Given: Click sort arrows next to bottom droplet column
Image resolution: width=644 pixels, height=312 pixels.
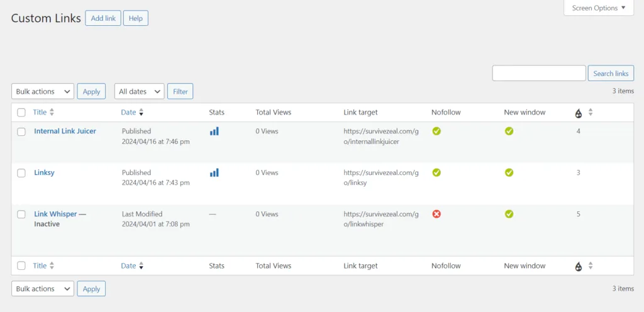Looking at the screenshot, I should coord(591,265).
